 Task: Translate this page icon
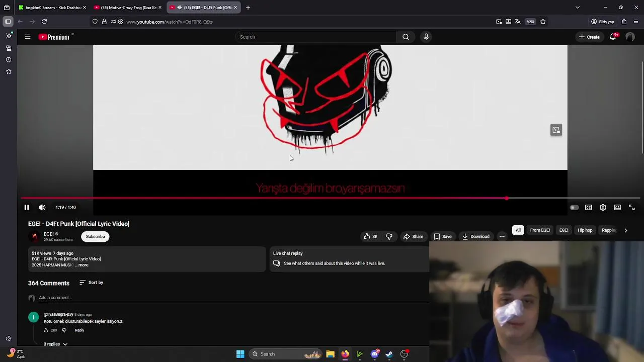pyautogui.click(x=518, y=22)
